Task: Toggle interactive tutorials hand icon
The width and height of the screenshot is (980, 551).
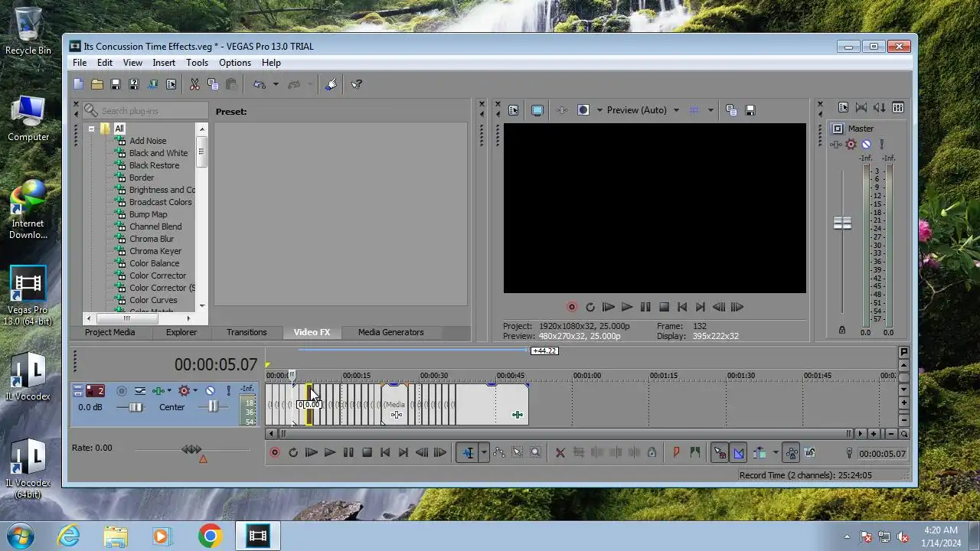Action: (x=331, y=84)
